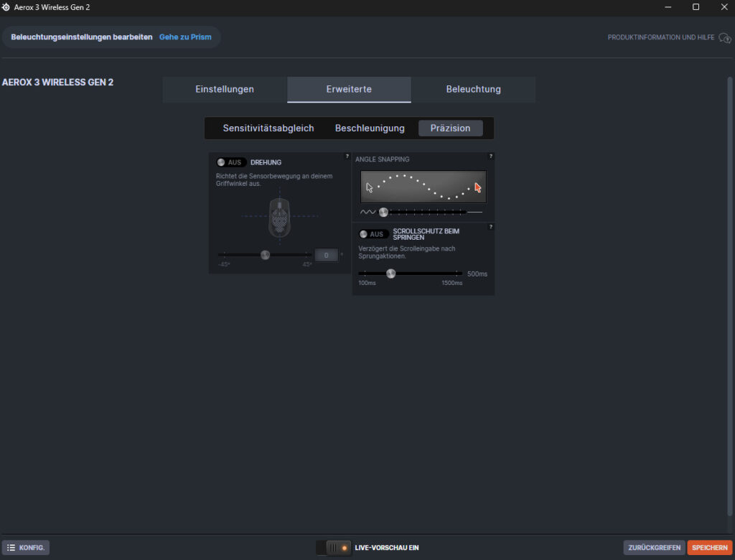Click the SteelSeries logo in title bar
Viewport: 735px width, 560px height.
[6, 7]
